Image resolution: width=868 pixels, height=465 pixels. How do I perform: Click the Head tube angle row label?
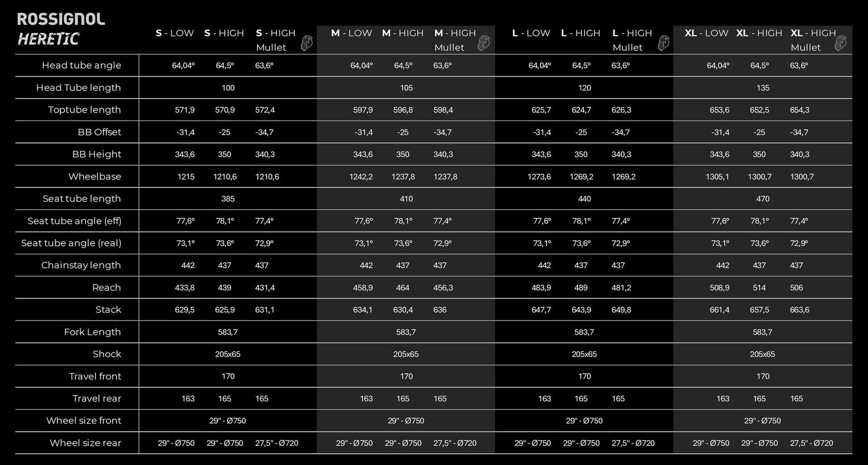pyautogui.click(x=81, y=65)
